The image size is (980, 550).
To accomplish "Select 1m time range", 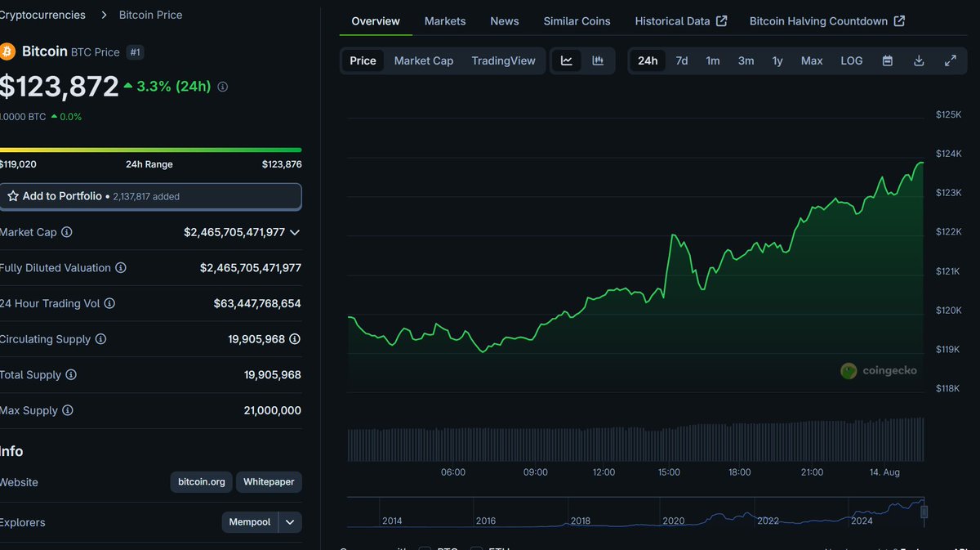I will pos(713,60).
